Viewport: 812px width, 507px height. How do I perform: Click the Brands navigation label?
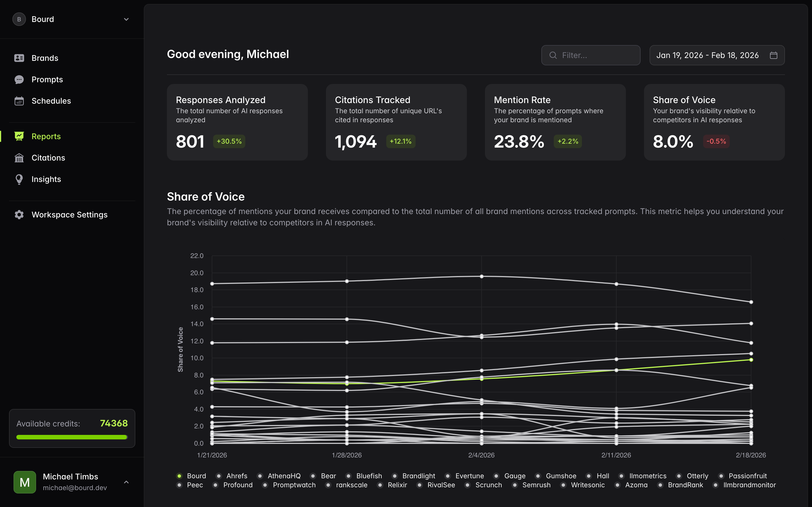click(45, 58)
